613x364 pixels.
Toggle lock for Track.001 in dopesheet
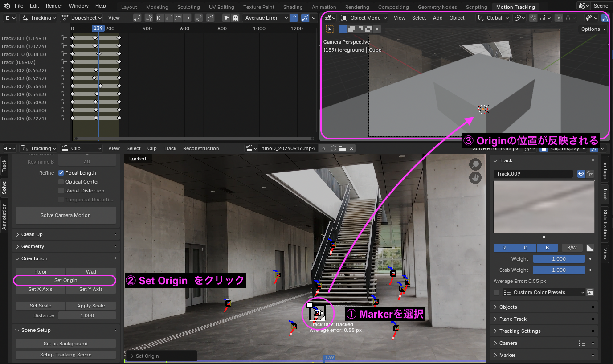(x=65, y=38)
